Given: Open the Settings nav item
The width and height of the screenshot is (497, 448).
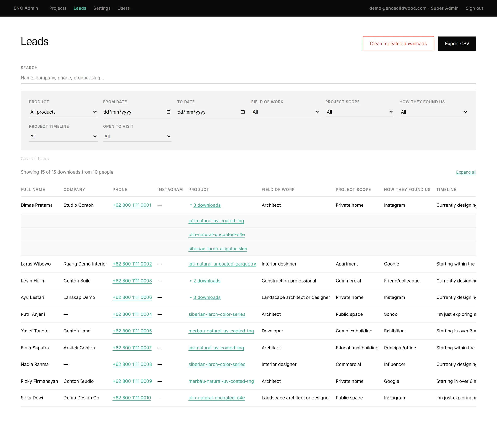Looking at the screenshot, I should coord(102,8).
